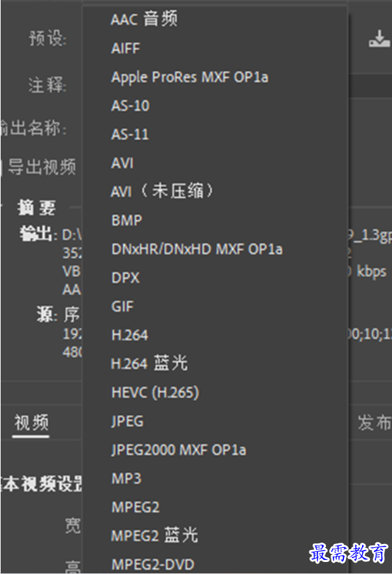Image resolution: width=392 pixels, height=574 pixels.
Task: Select JPEG2000 MXF OP1a format
Action: pyautogui.click(x=179, y=450)
